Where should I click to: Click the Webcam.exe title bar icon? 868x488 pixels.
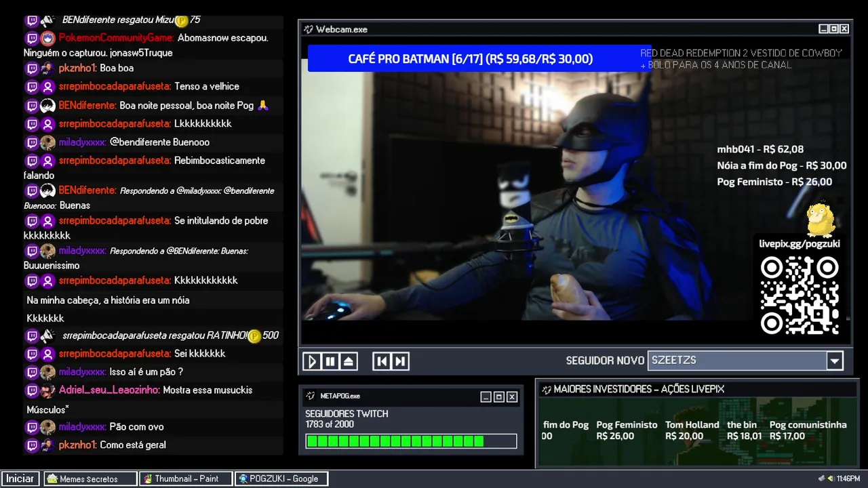pos(309,29)
